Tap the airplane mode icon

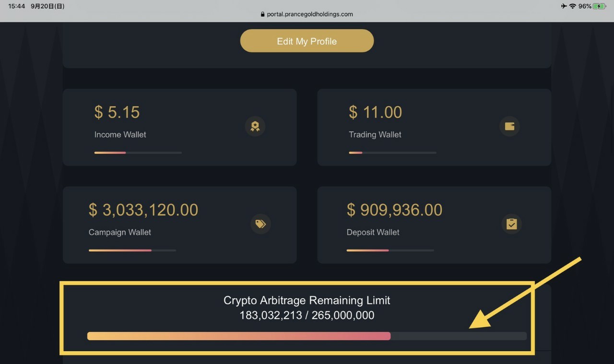tap(563, 6)
